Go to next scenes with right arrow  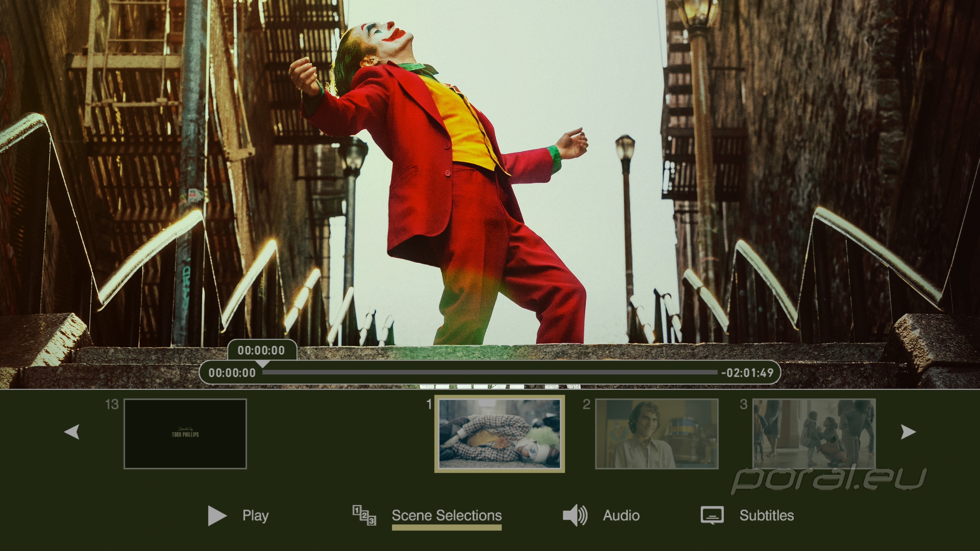tap(909, 432)
